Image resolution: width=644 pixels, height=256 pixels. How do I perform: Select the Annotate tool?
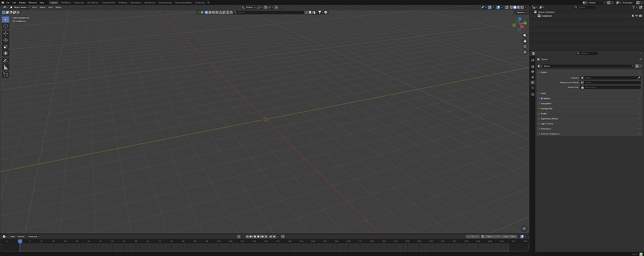coord(6,61)
